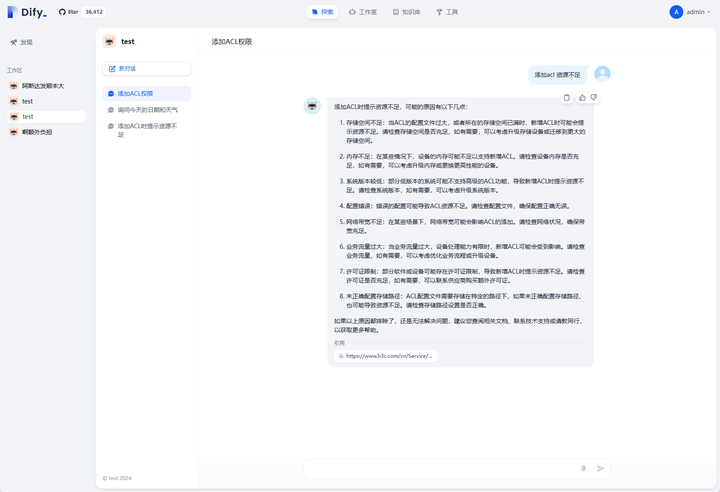Screen dimensions: 720x492
Task: Select the 添加ACL权限 conversation
Action: coord(146,93)
